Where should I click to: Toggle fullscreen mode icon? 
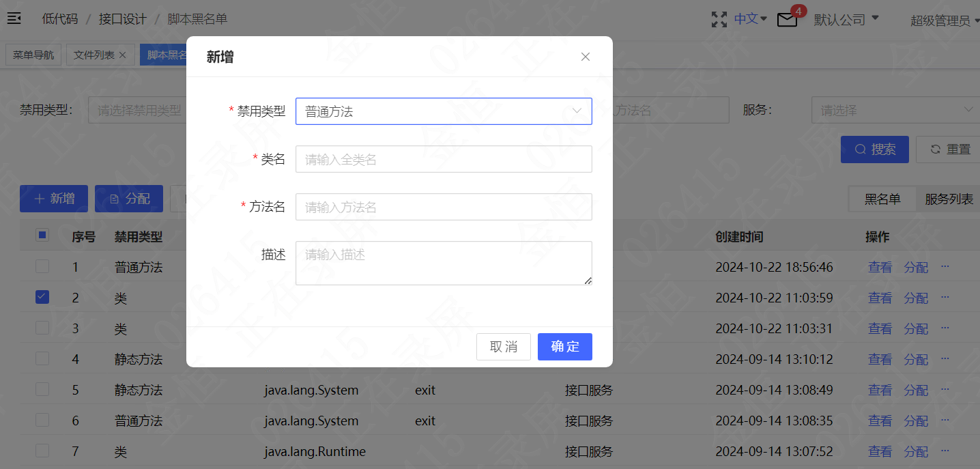[x=719, y=19]
